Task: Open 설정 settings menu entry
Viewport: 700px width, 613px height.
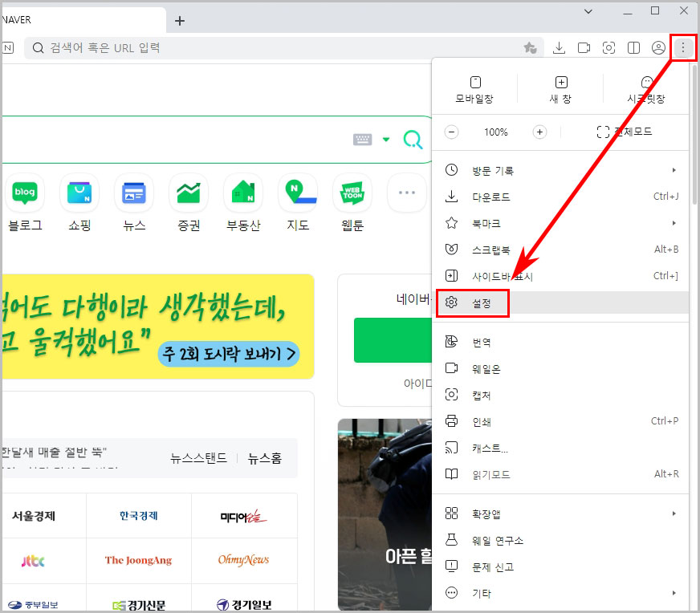Action: click(x=560, y=303)
